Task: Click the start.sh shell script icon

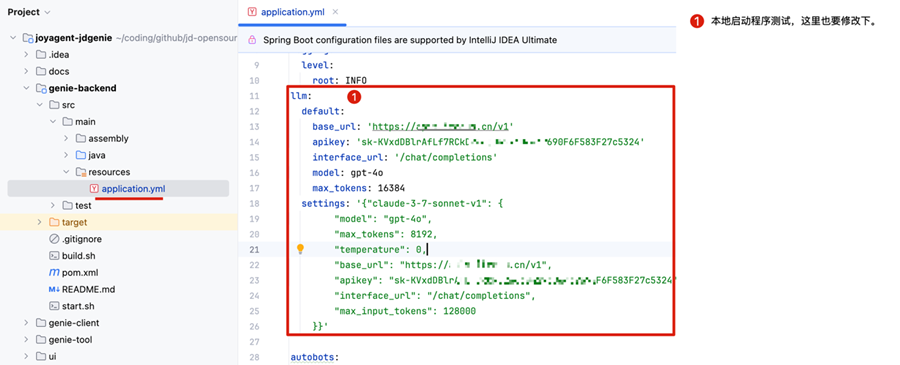Action: (54, 306)
